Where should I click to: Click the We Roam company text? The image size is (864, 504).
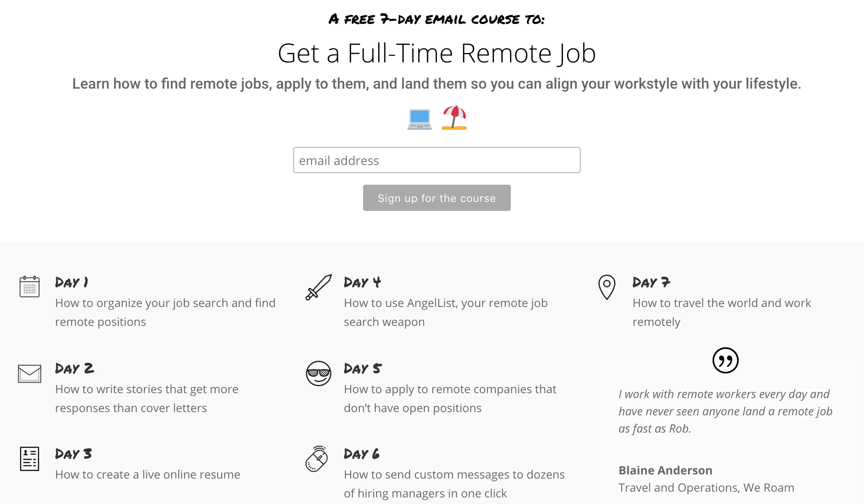tap(770, 488)
